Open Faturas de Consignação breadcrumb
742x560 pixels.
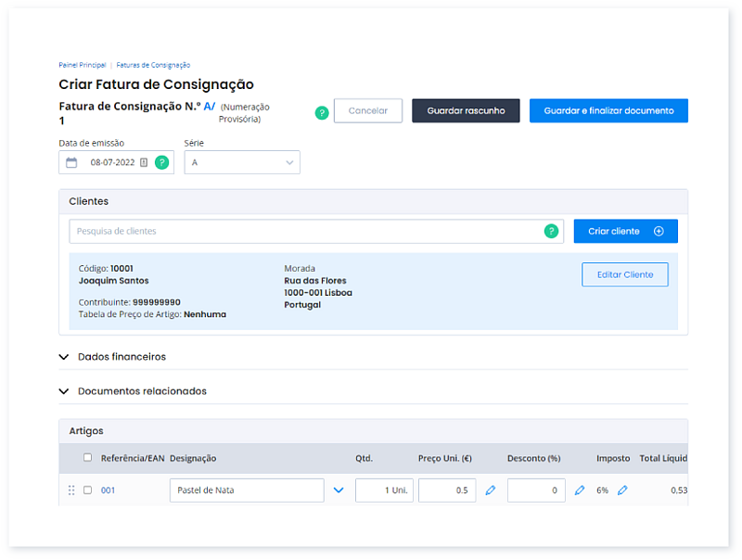pos(153,65)
